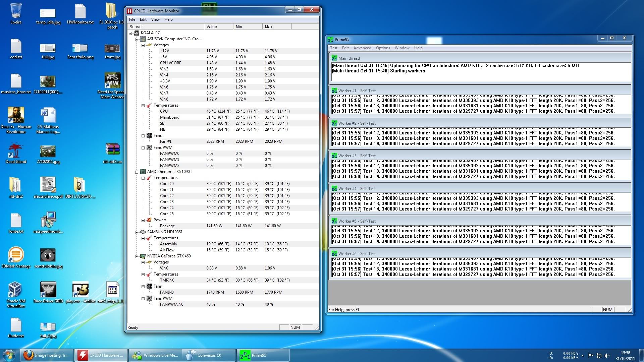Image resolution: width=644 pixels, height=362 pixels.
Task: Collapse the KOALA-PC tree root
Action: click(x=130, y=33)
